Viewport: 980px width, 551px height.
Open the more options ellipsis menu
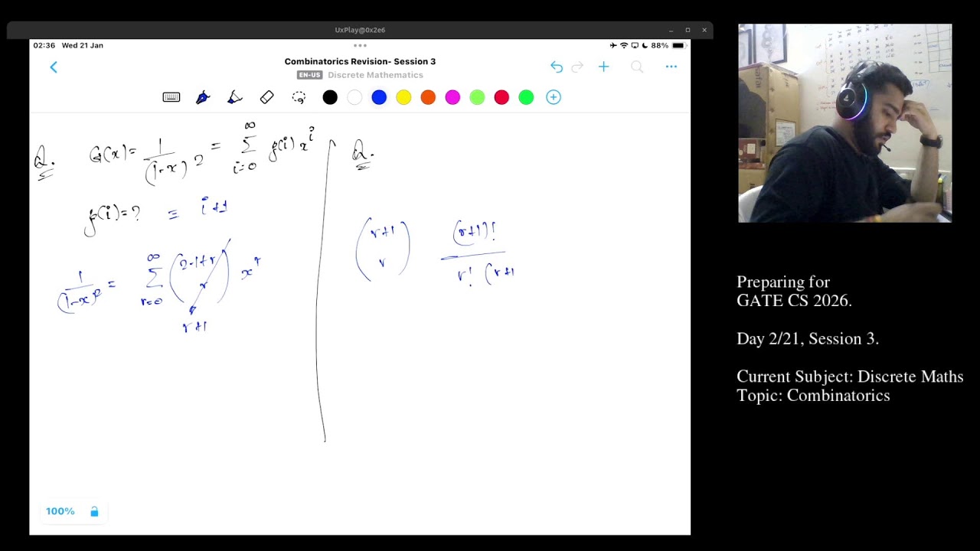671,67
